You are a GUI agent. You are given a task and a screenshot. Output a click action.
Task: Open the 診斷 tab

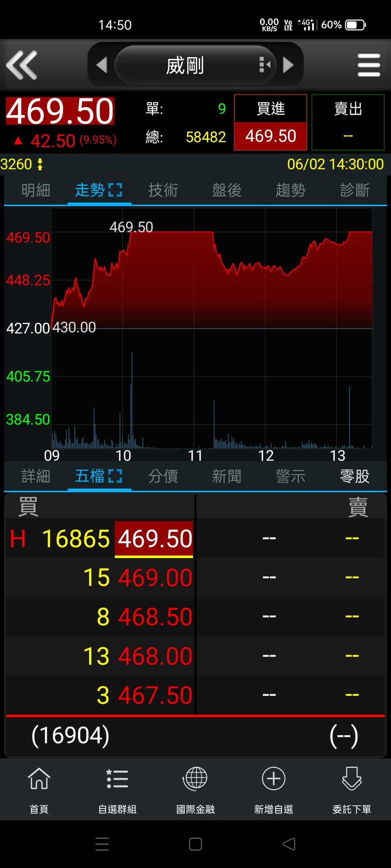pos(354,190)
